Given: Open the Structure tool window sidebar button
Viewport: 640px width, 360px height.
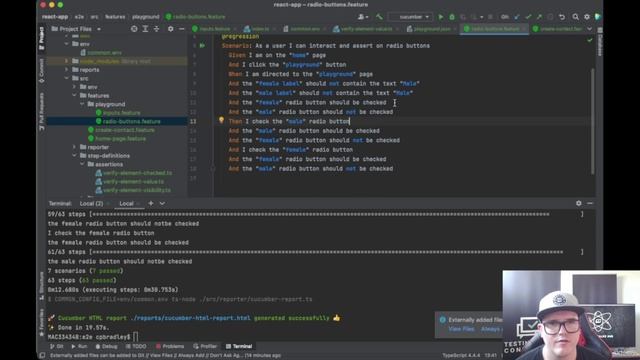Looking at the screenshot, I should click(x=41, y=286).
